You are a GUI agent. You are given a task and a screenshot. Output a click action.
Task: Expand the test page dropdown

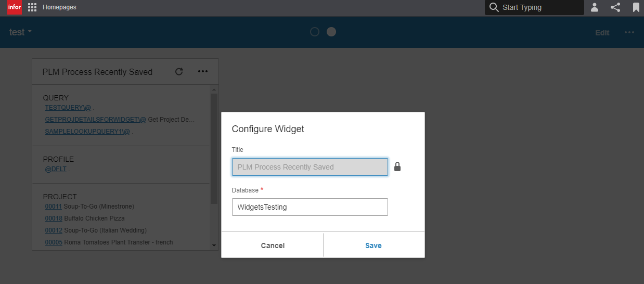tap(21, 32)
